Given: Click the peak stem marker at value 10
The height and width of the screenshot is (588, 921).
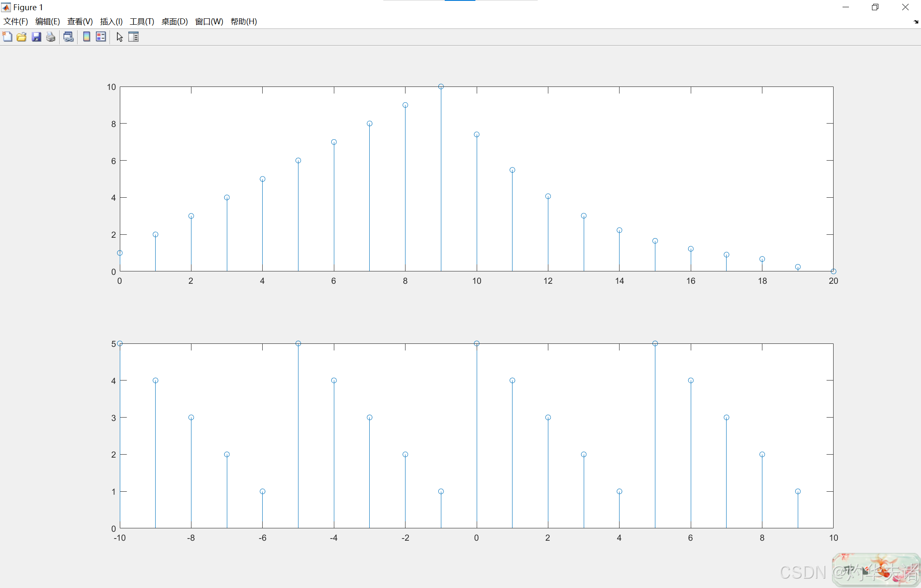Looking at the screenshot, I should pos(441,86).
